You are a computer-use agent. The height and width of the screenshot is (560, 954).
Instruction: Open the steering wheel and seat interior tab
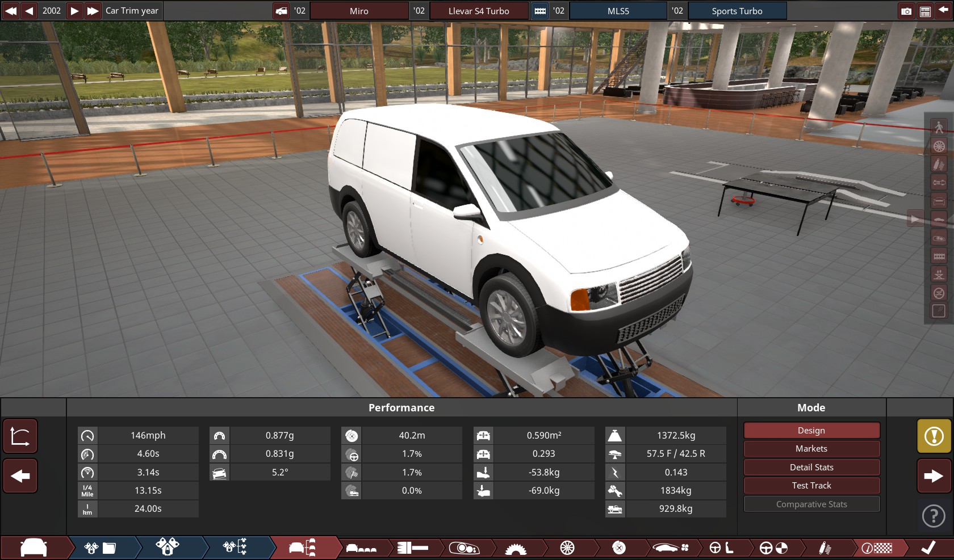(x=722, y=548)
